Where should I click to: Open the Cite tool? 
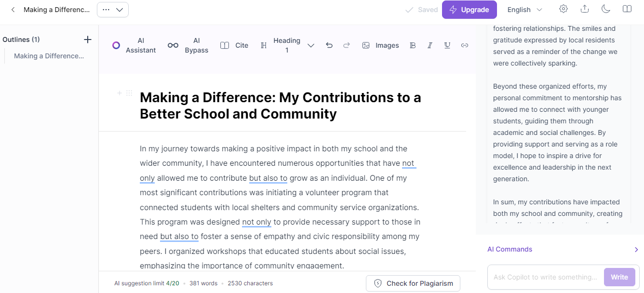click(x=235, y=45)
